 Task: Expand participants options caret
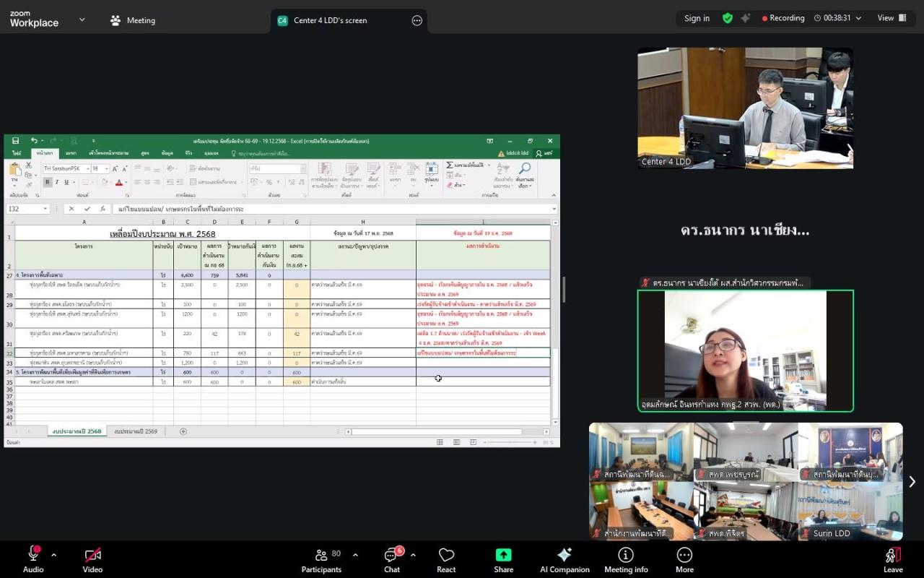[355, 555]
